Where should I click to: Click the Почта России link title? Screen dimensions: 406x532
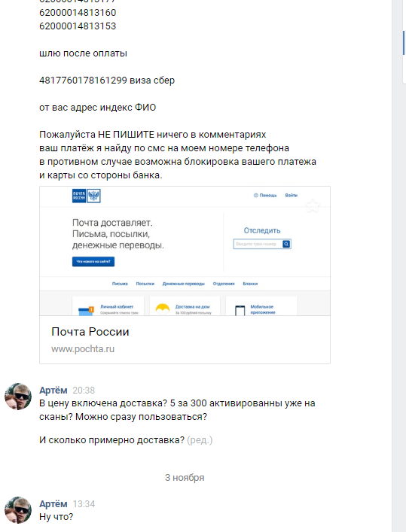tap(90, 332)
